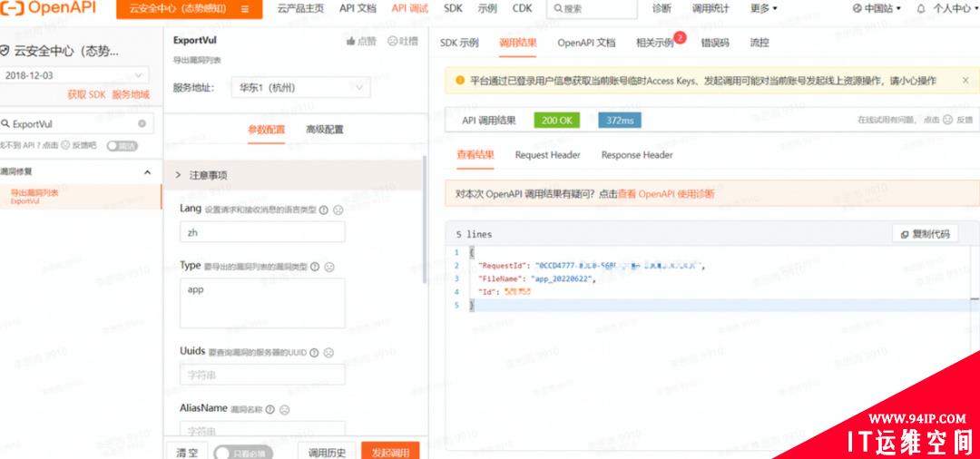Screen dimensions: 980x459
Task: Switch to the 错误码 tab
Action: pos(715,43)
